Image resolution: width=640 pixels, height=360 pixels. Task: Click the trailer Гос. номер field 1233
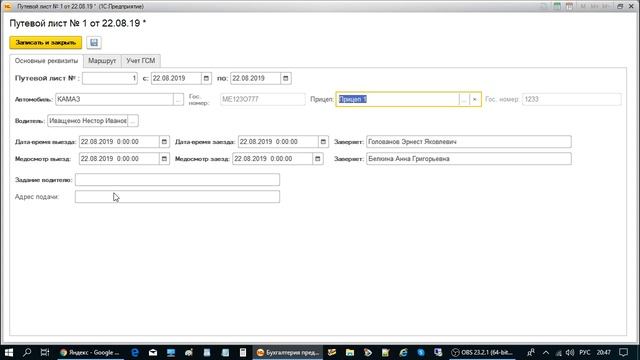click(x=571, y=99)
